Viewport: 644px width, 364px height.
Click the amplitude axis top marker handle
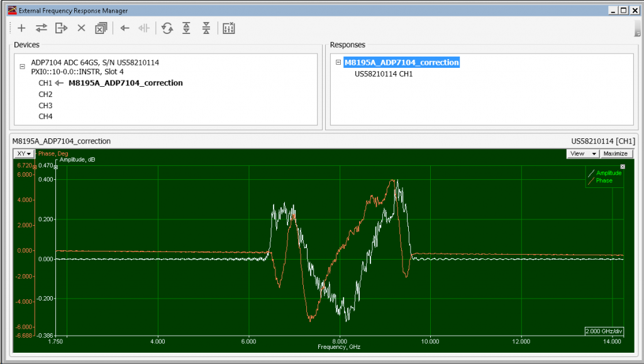(x=56, y=167)
